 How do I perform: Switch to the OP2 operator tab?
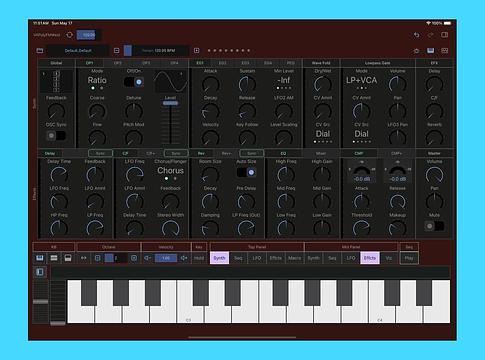118,63
